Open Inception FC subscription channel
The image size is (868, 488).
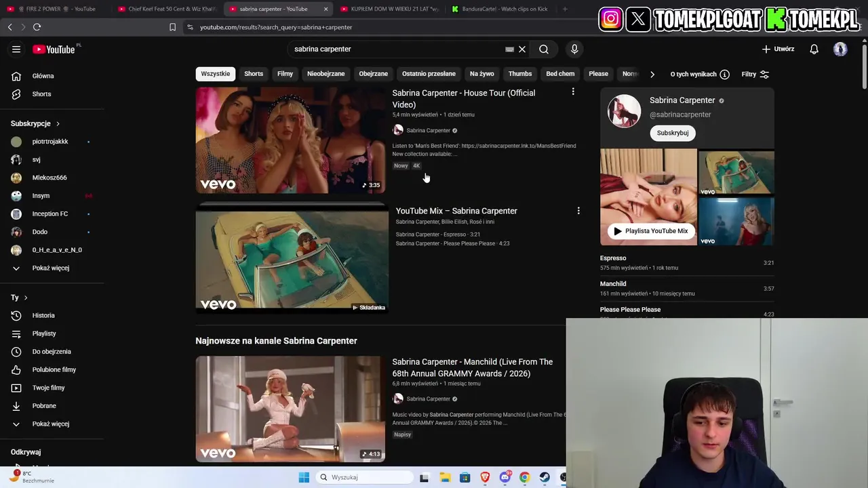pyautogui.click(x=52, y=214)
